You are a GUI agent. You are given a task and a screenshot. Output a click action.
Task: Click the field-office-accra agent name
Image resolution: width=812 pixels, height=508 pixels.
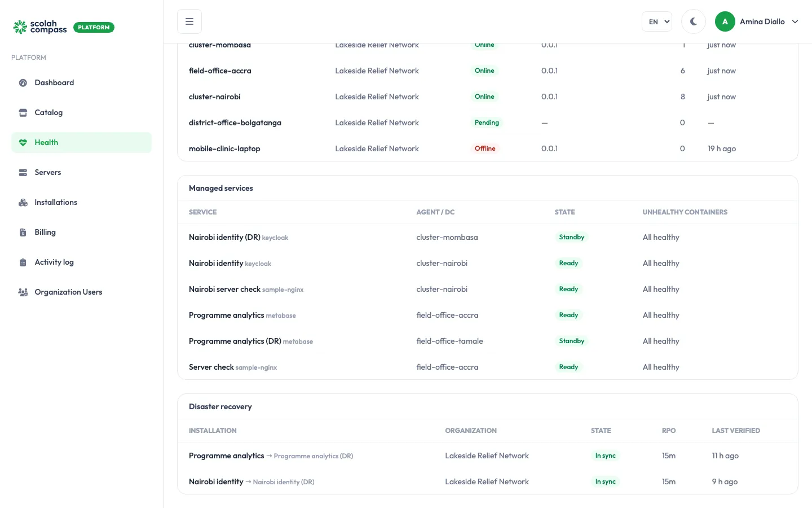point(220,71)
